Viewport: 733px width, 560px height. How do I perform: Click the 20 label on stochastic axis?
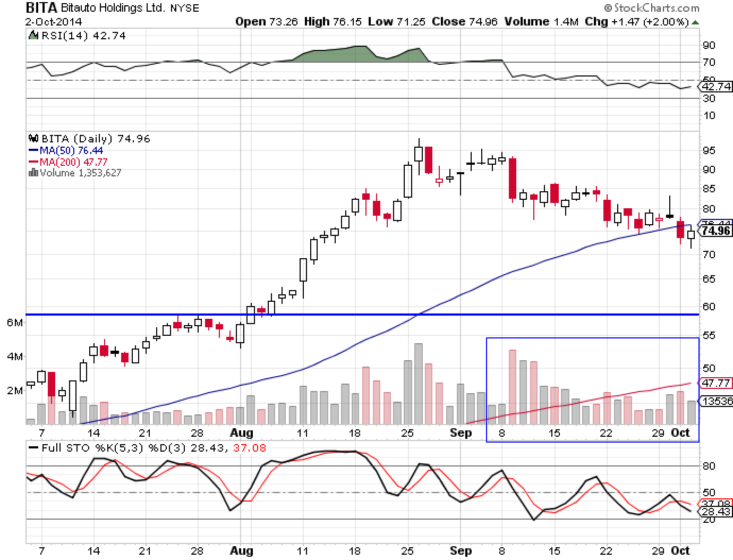pos(709,519)
